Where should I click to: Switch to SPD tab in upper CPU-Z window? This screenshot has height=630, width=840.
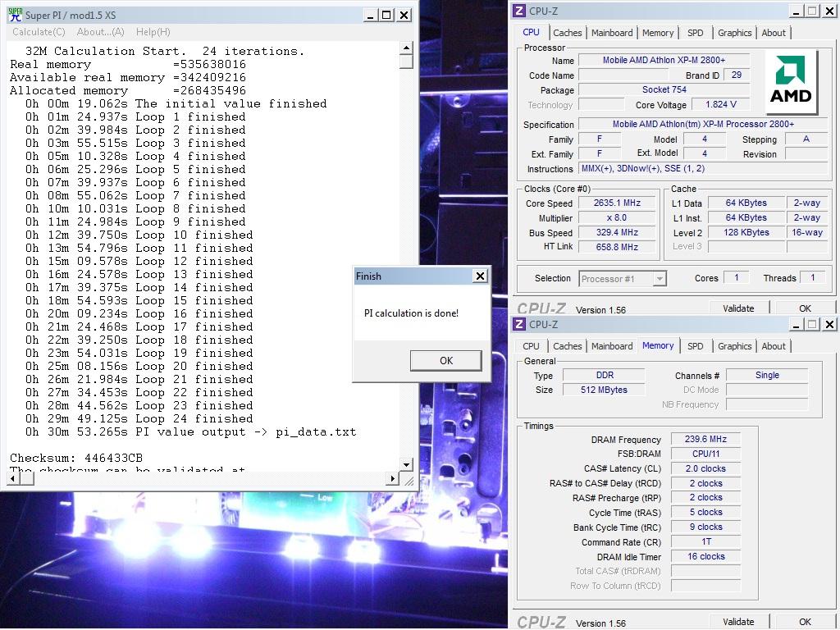click(x=696, y=33)
